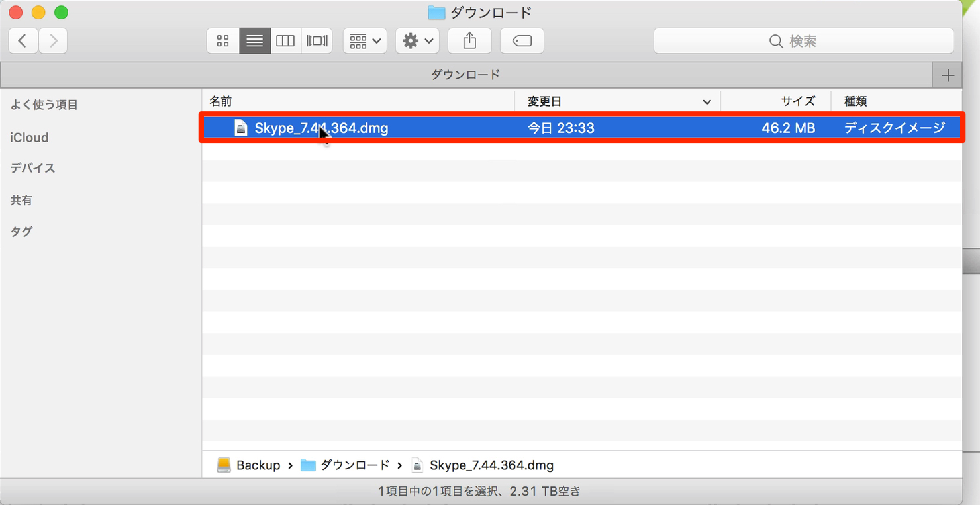The width and height of the screenshot is (980, 505).
Task: Select the ダウンロード tab
Action: pyautogui.click(x=465, y=75)
